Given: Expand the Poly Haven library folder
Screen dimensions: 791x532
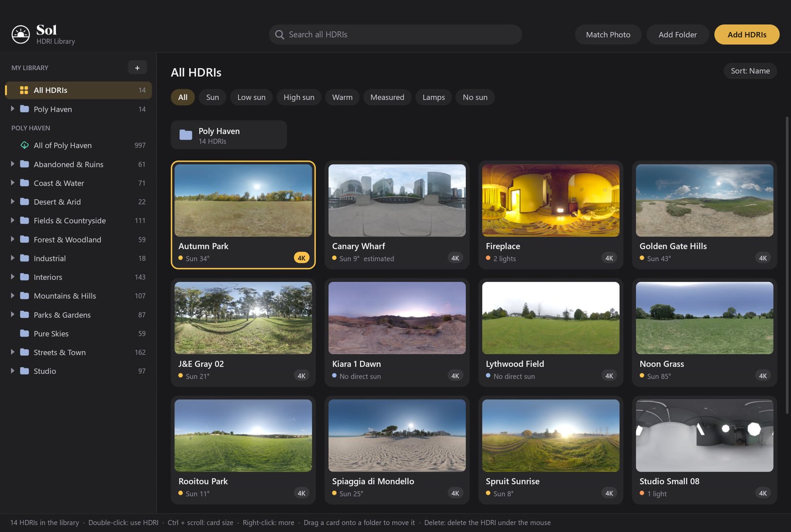Looking at the screenshot, I should coord(12,109).
